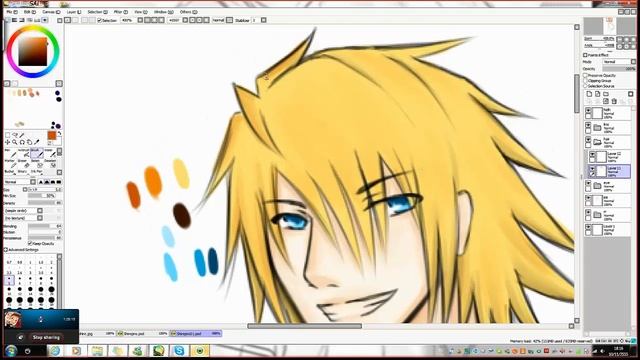This screenshot has height=360, width=640.
Task: Open the Windows Start button
Action: point(11,351)
